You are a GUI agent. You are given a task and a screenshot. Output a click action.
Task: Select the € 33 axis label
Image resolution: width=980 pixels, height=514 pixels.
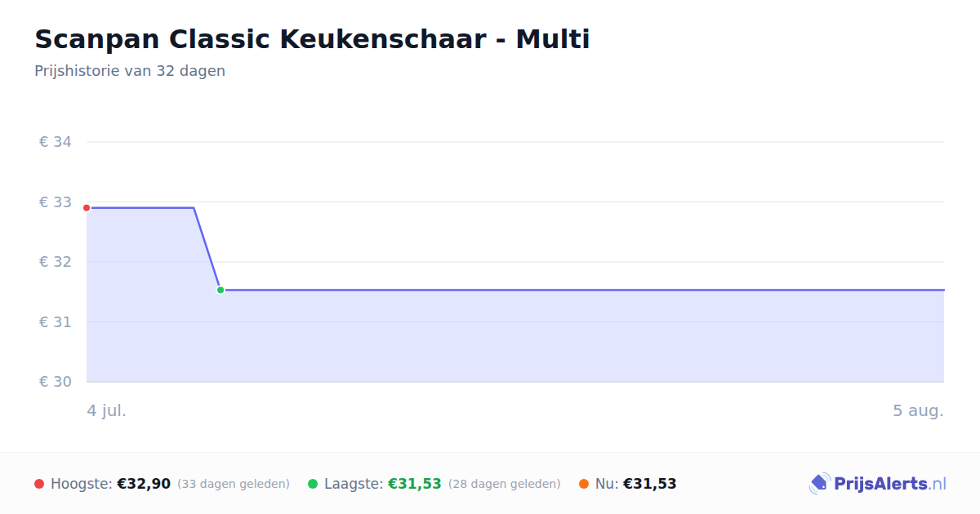click(56, 202)
